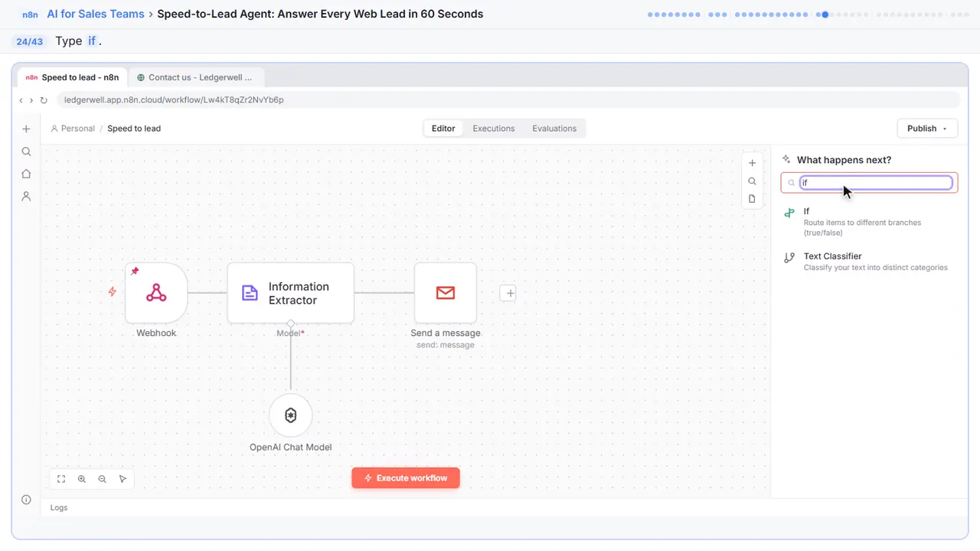
Task: Open the AI for Sales Teams link
Action: pos(96,14)
